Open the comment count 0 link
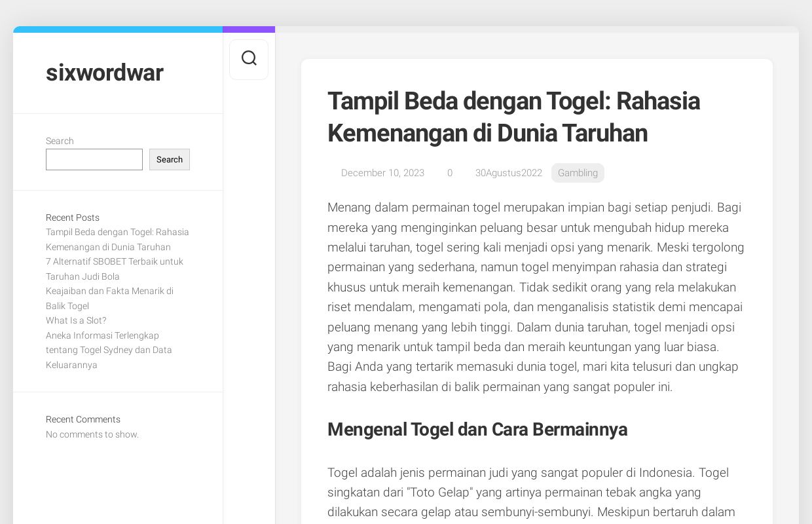812x524 pixels. [450, 173]
